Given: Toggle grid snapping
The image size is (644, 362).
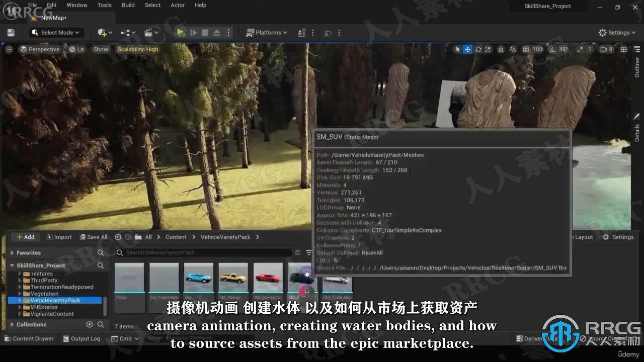Looking at the screenshot, I should 526,49.
